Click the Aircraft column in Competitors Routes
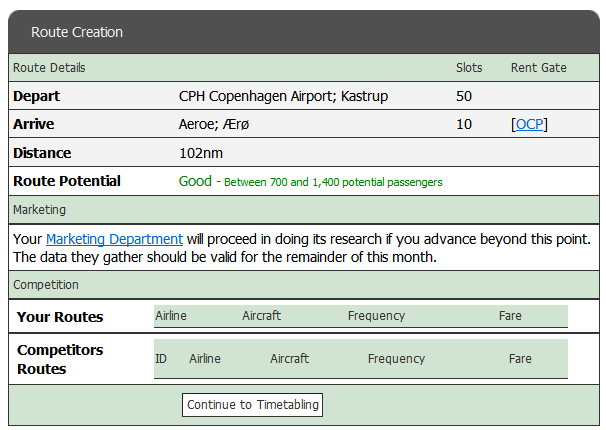Image resolution: width=606 pixels, height=430 pixels. click(x=289, y=359)
